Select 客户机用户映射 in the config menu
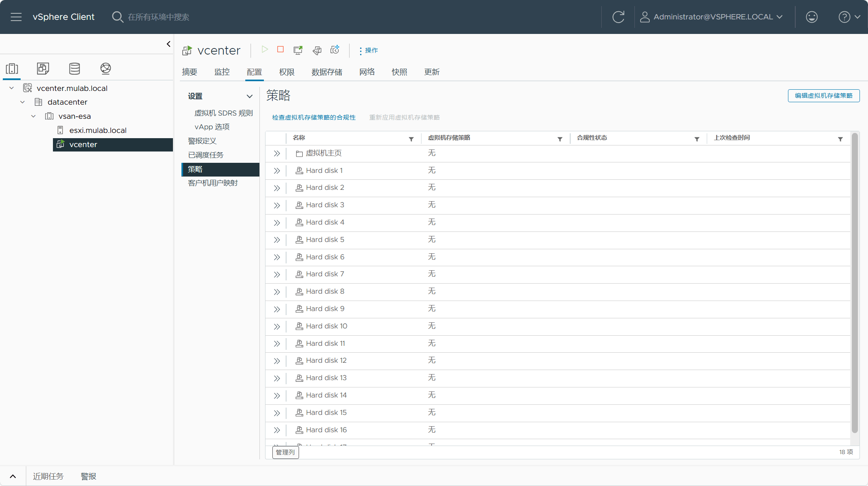The height and width of the screenshot is (486, 868). coord(213,183)
